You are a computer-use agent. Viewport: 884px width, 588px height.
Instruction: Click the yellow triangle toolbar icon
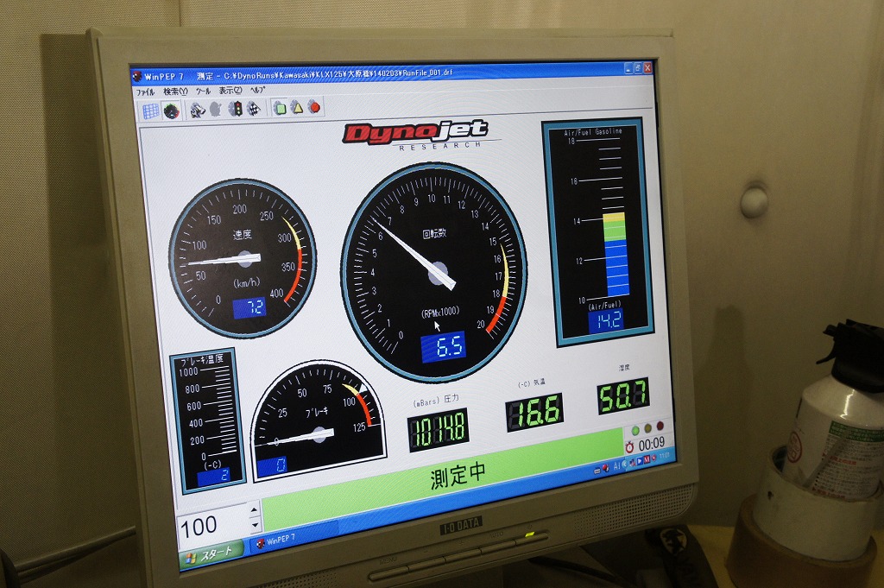(x=297, y=106)
